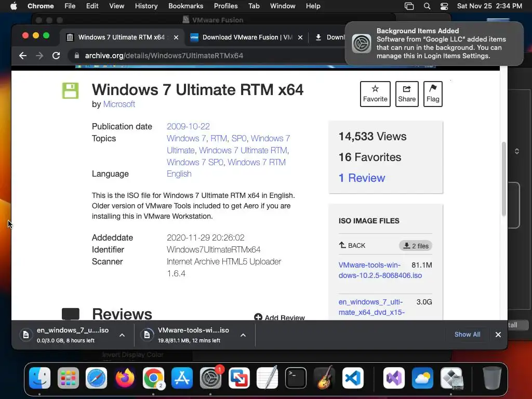Expand options for en_windows_7 download
The height and width of the screenshot is (399, 532).
click(x=122, y=335)
